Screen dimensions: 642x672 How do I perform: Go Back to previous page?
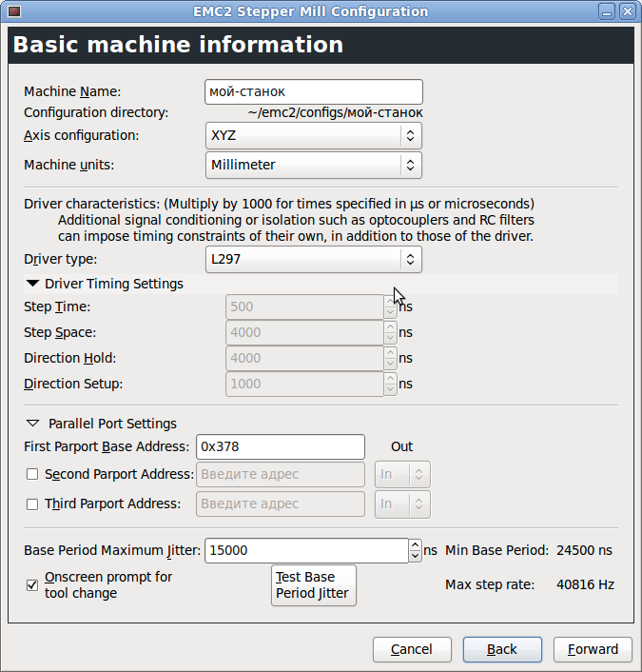(502, 650)
